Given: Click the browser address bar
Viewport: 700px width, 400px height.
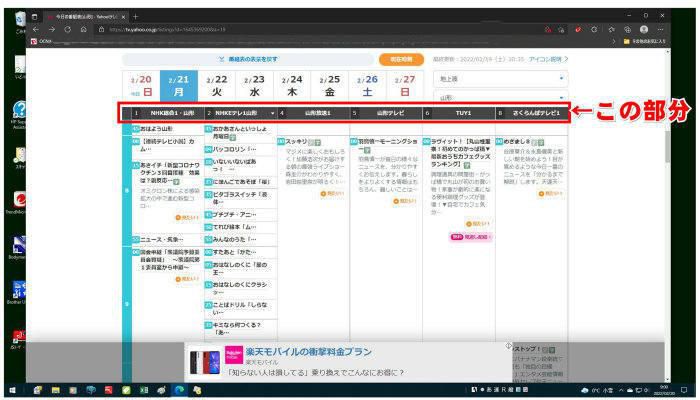Looking at the screenshot, I should pyautogui.click(x=300, y=30).
